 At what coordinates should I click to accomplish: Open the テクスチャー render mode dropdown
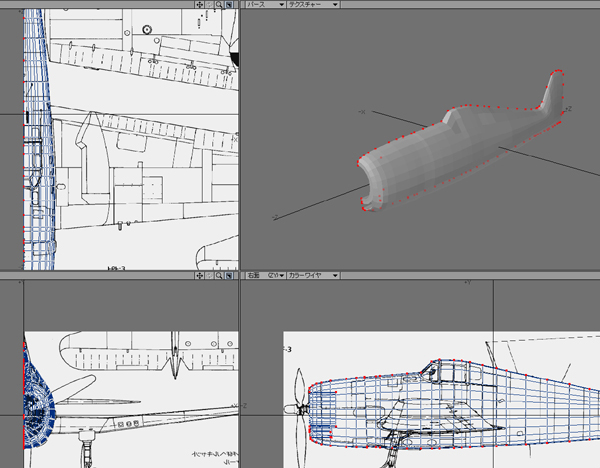[312, 5]
